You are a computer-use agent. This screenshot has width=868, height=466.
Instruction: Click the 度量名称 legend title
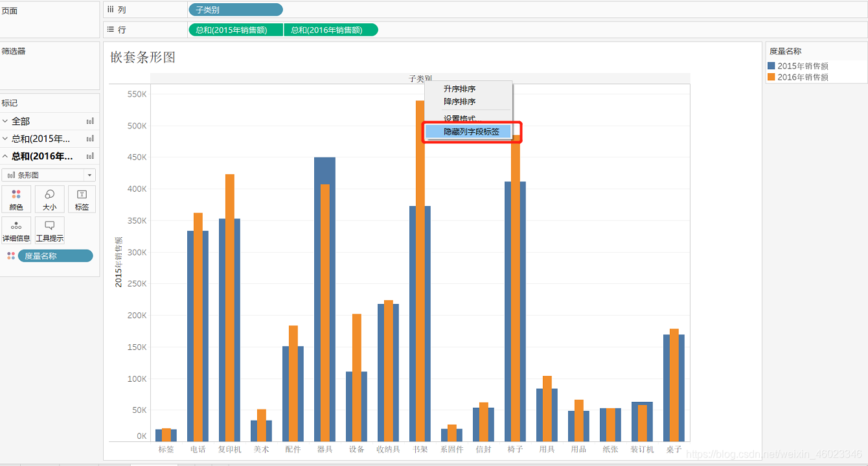(785, 51)
